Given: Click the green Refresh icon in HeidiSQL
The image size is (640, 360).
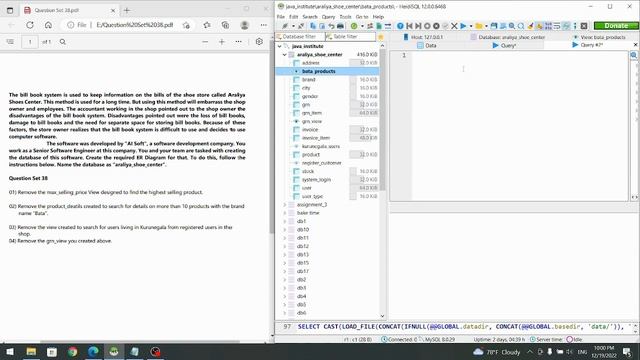Looking at the screenshot, I should [354, 26].
